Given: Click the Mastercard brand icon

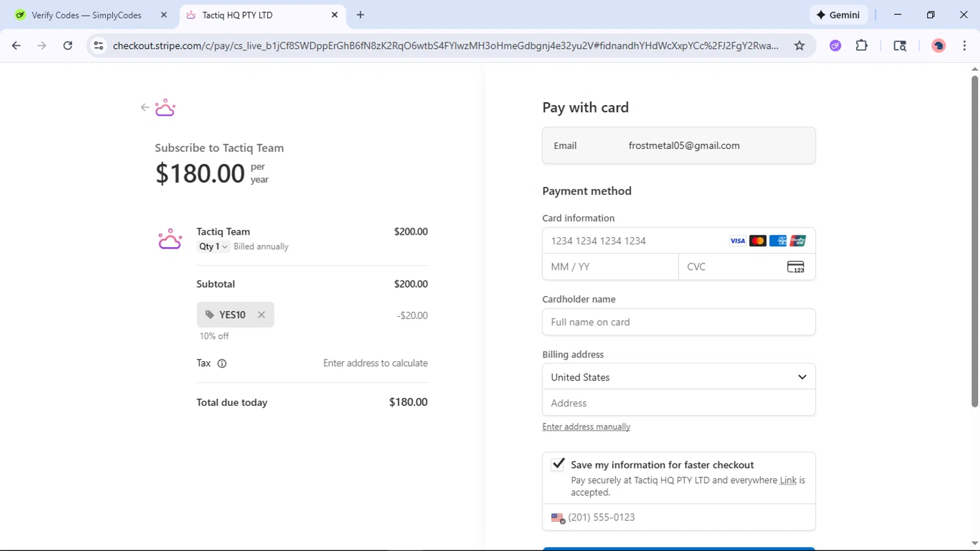Looking at the screenshot, I should tap(758, 241).
